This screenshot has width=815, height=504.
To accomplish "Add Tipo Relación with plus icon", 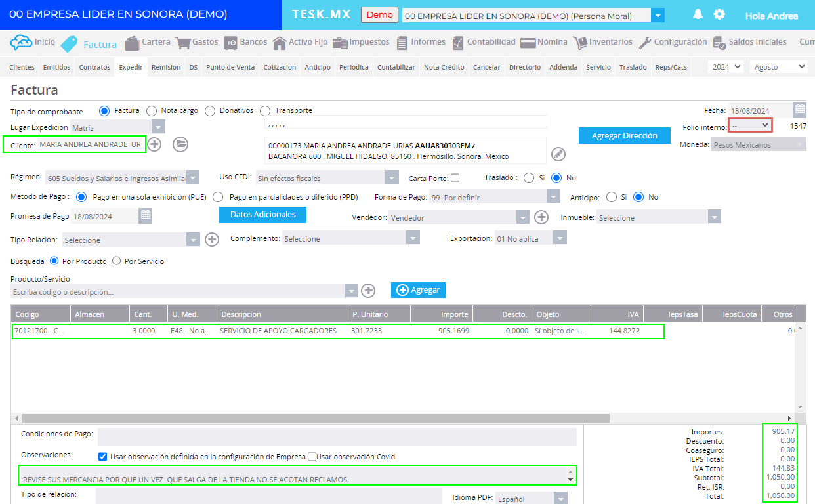I will point(212,240).
